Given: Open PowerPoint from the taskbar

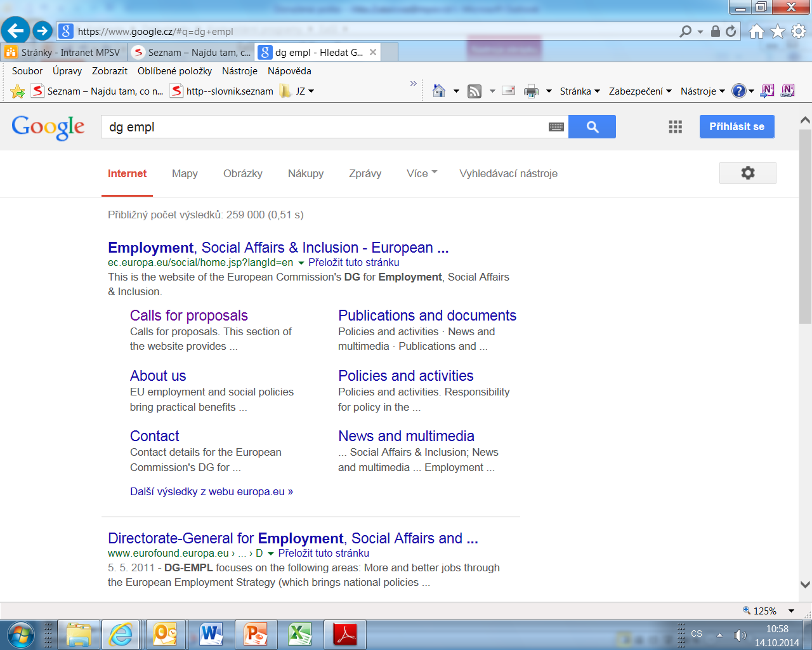Looking at the screenshot, I should point(256,634).
